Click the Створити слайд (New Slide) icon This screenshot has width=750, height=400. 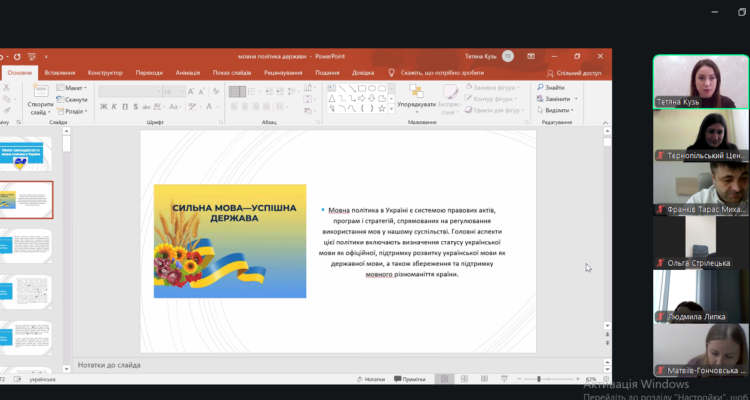(40, 91)
